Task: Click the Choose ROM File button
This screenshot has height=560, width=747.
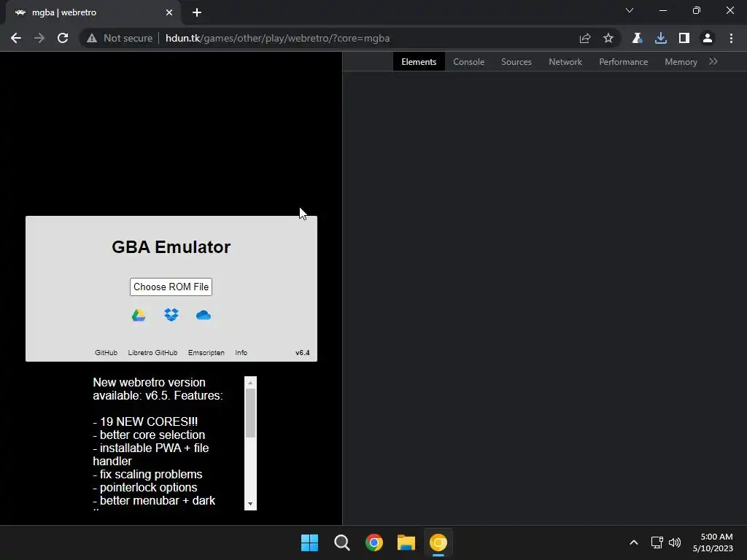Action: pos(171,287)
